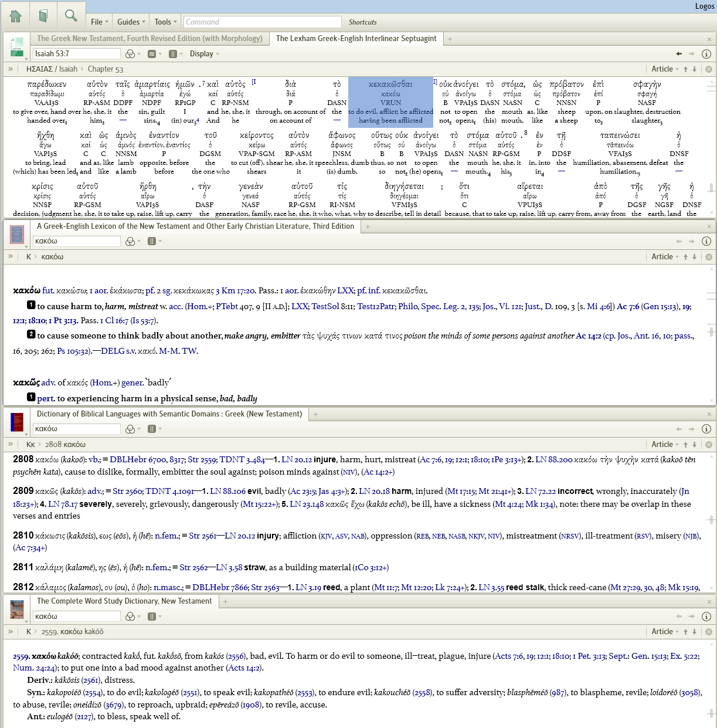This screenshot has height=728, width=717.
Task: Click the Complete Word Study Dictionary cover icon
Action: coord(17,610)
